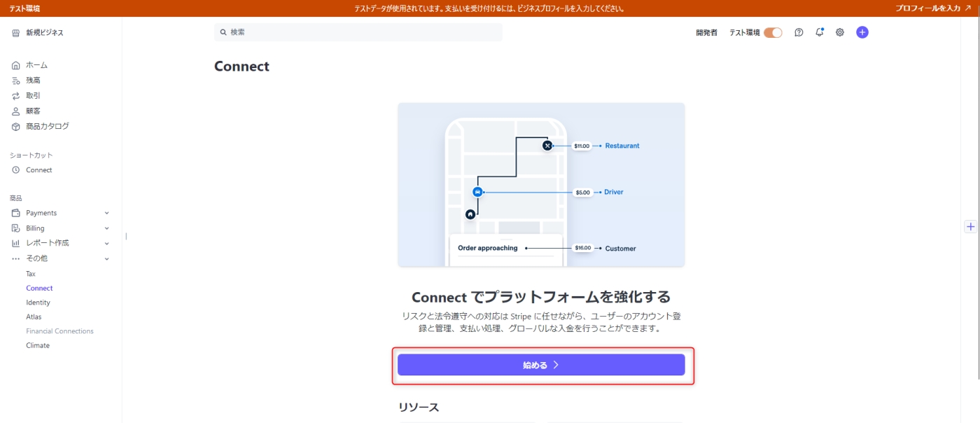Click the ショートカット section label
Viewport: 980px width, 423px height.
point(31,155)
